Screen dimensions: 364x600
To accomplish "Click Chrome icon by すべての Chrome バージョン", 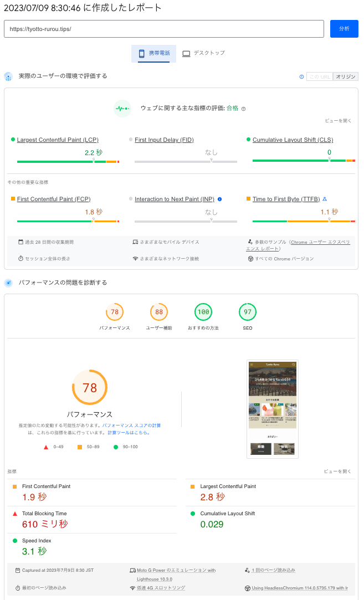I will [x=250, y=259].
